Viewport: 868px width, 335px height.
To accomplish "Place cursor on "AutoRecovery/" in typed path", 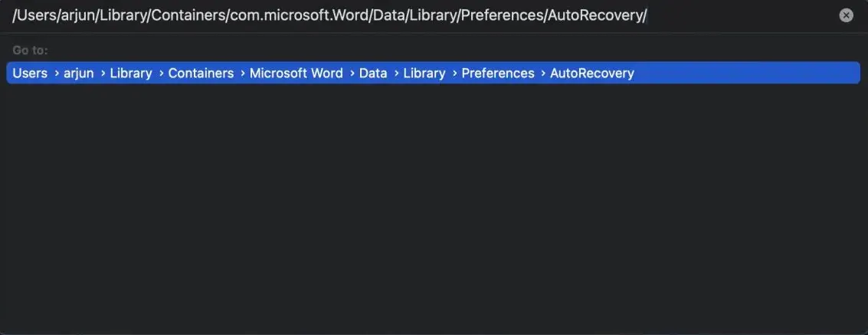I will coord(598,15).
